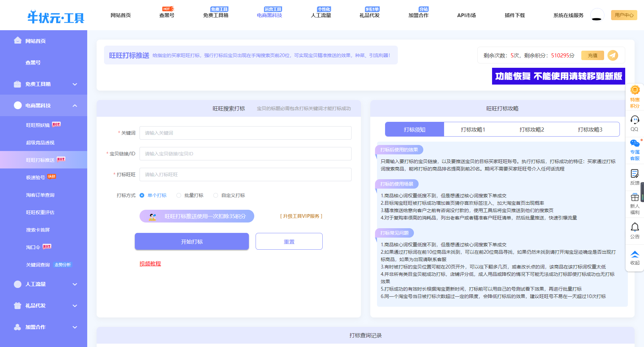The width and height of the screenshot is (644, 347).
Task: Switch to the 打标攻略1 tab
Action: [473, 130]
